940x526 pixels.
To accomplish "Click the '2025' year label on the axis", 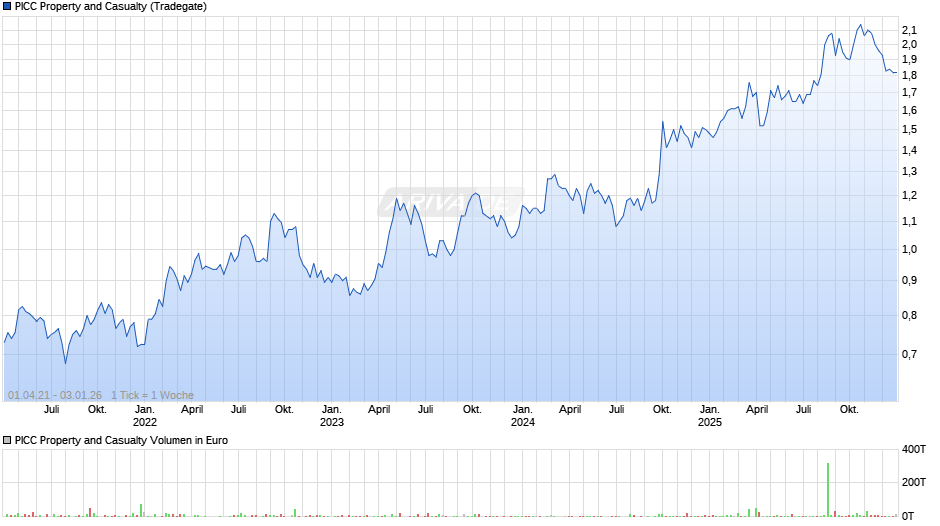I will tap(710, 422).
